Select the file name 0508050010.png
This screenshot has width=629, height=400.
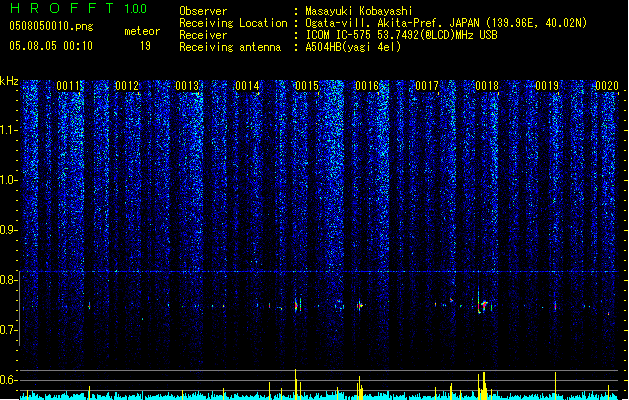tap(51, 26)
